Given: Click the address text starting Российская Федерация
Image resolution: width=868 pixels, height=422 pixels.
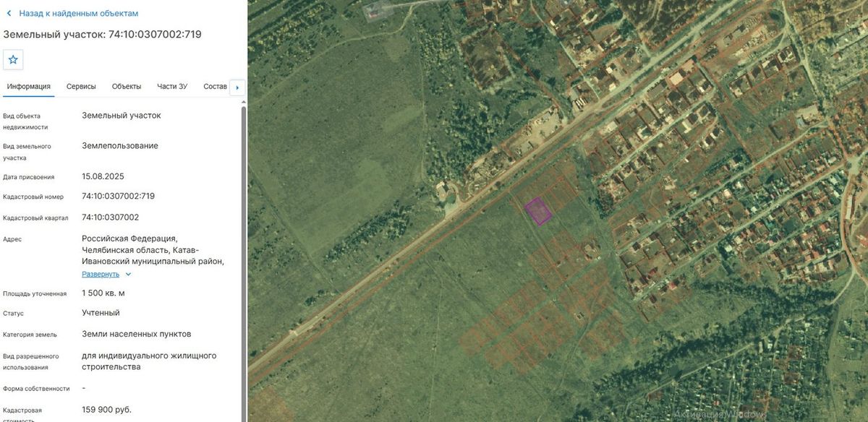Looking at the screenshot, I should pos(153,250).
